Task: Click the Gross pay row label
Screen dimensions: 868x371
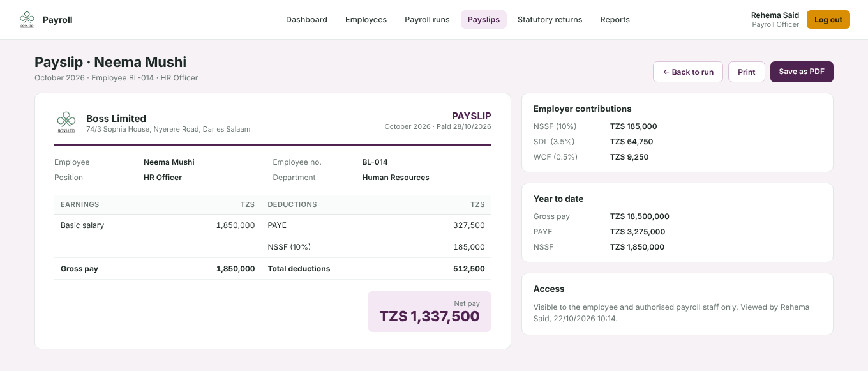Action: (x=79, y=269)
